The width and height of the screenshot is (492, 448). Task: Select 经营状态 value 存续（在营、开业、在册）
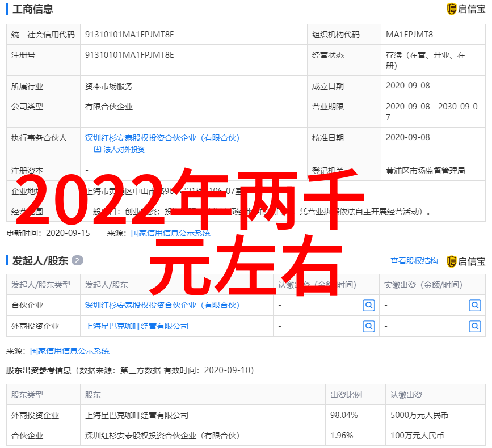pos(425,60)
